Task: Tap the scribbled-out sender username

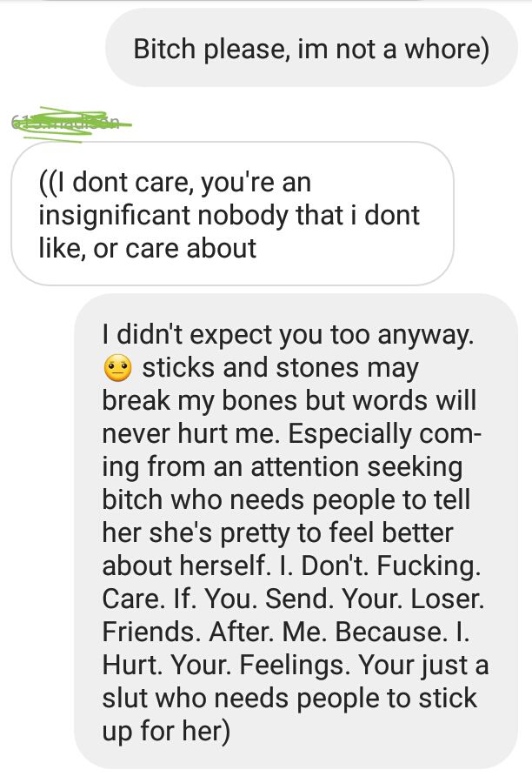Action: [70, 124]
